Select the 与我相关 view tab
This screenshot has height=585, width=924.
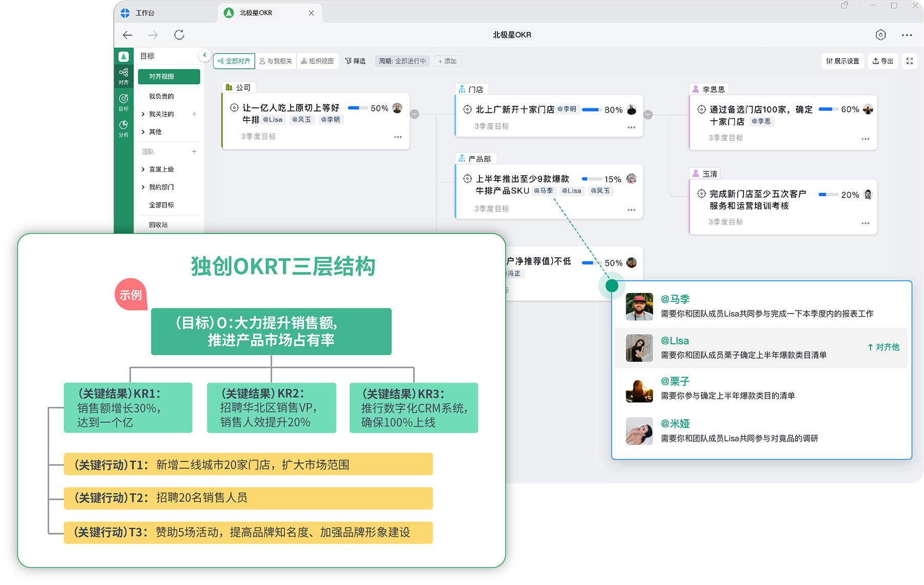276,61
